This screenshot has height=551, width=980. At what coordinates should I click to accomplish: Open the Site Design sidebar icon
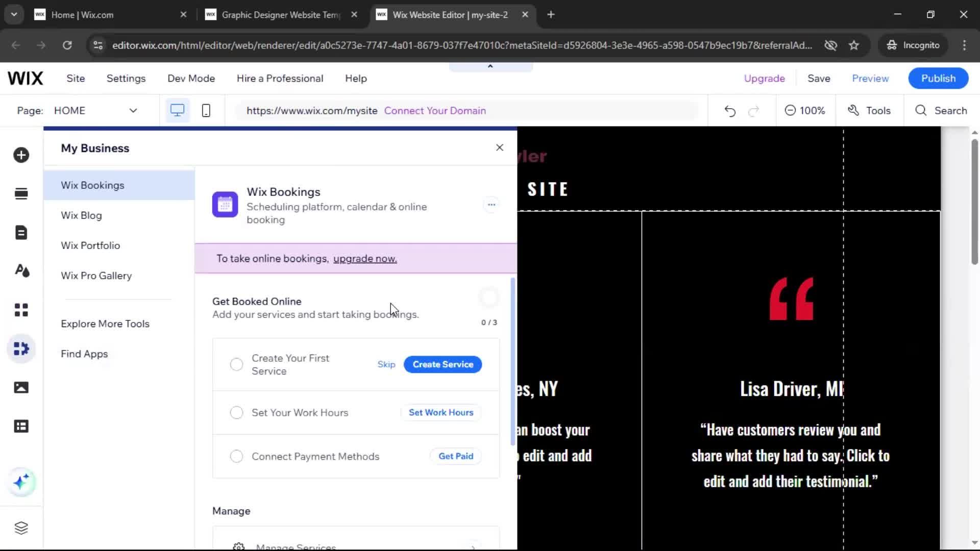21,271
